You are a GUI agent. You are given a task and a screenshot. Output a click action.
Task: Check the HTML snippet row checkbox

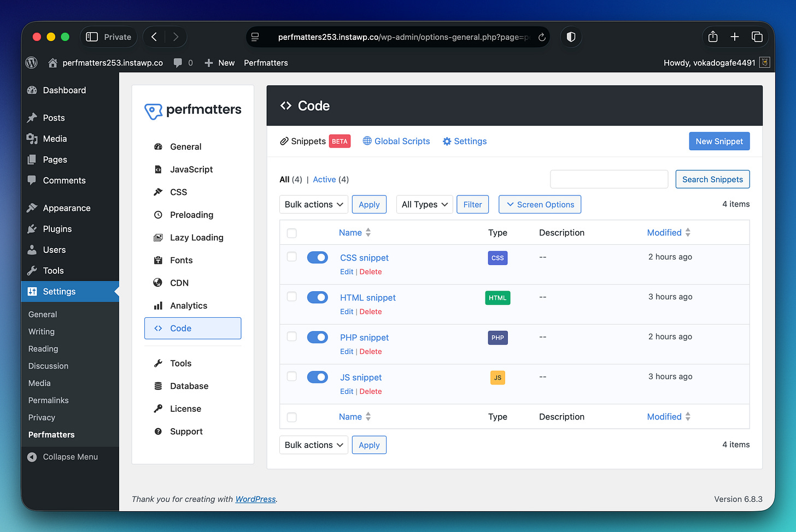[x=291, y=297]
